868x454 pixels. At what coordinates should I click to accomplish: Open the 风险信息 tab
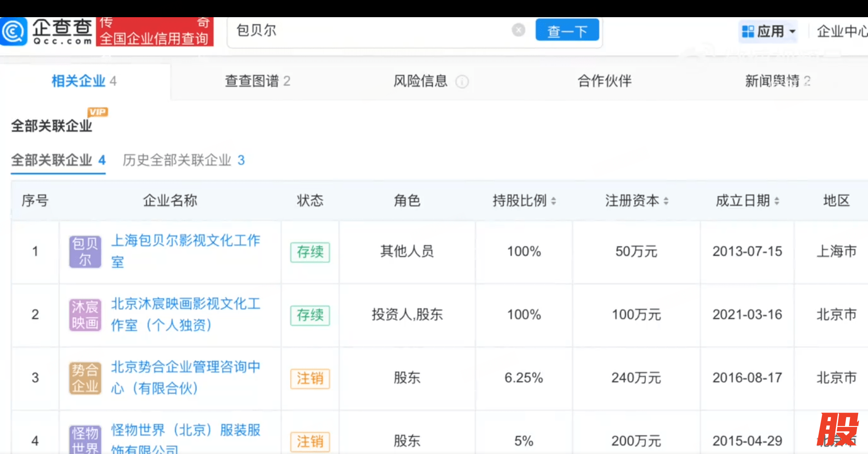(420, 81)
